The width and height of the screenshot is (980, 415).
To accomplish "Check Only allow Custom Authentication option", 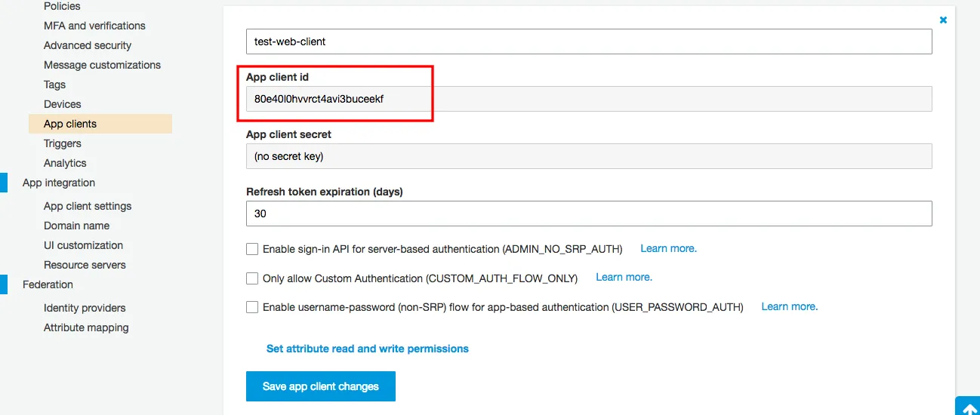I will 252,278.
